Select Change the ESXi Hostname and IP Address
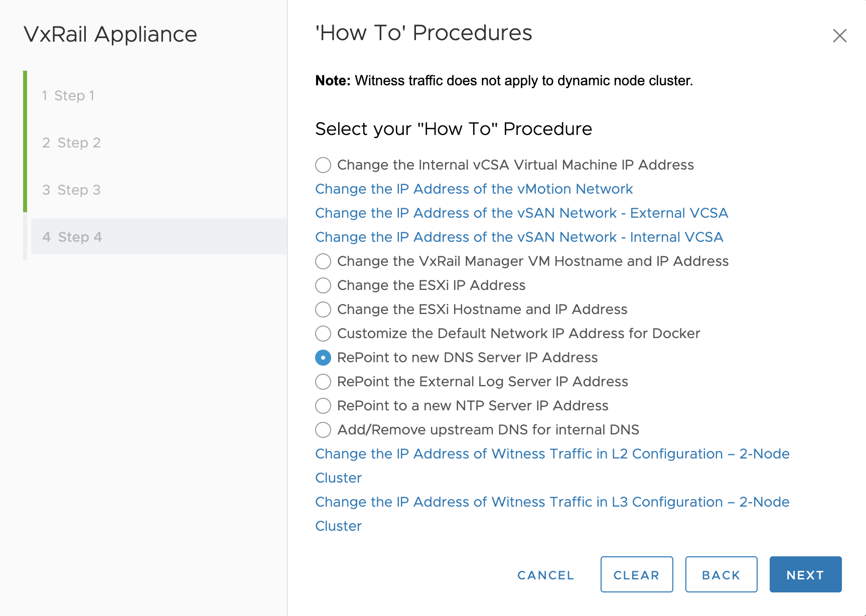Screen dimensions: 866x616 323,310
